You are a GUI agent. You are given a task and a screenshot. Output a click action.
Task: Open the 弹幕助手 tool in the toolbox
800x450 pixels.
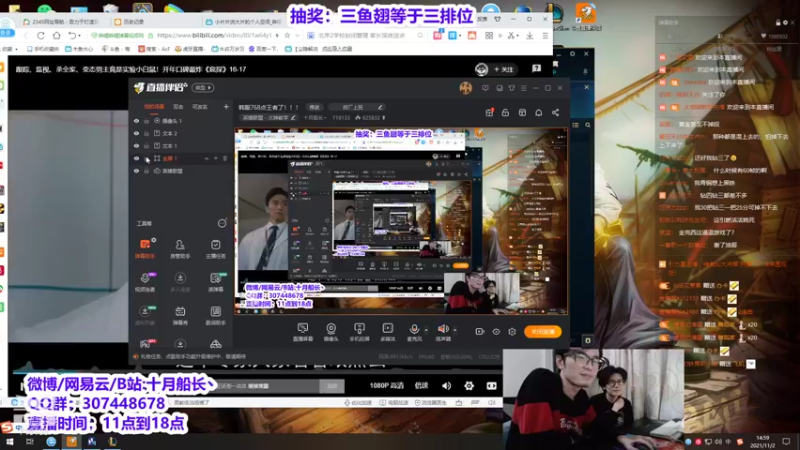pyautogui.click(x=145, y=248)
